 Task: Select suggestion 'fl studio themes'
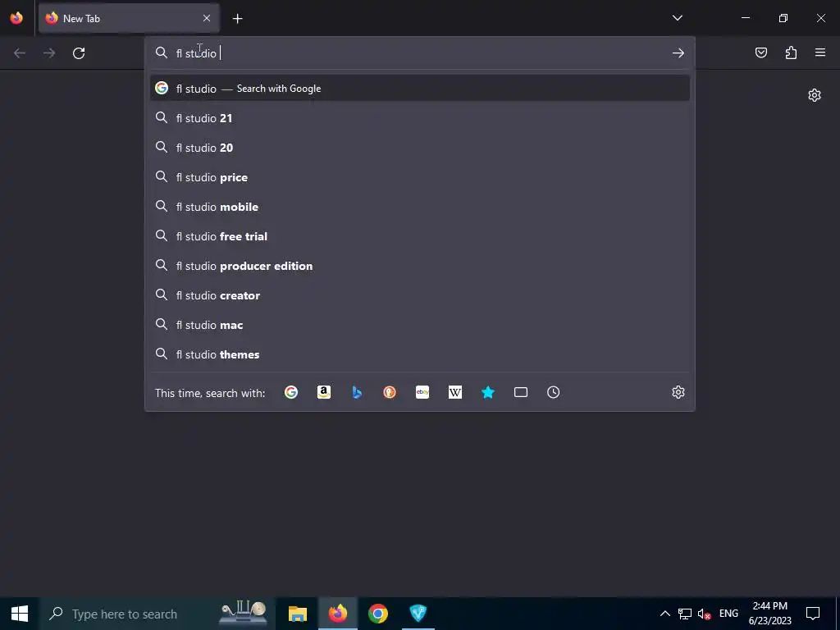point(420,354)
